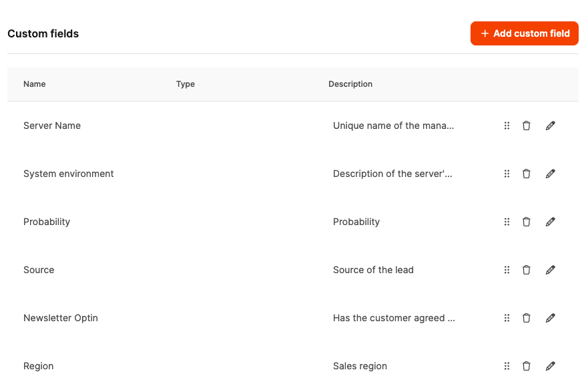Click the Probability row drag handle
Image resolution: width=588 pixels, height=388 pixels.
(x=507, y=222)
